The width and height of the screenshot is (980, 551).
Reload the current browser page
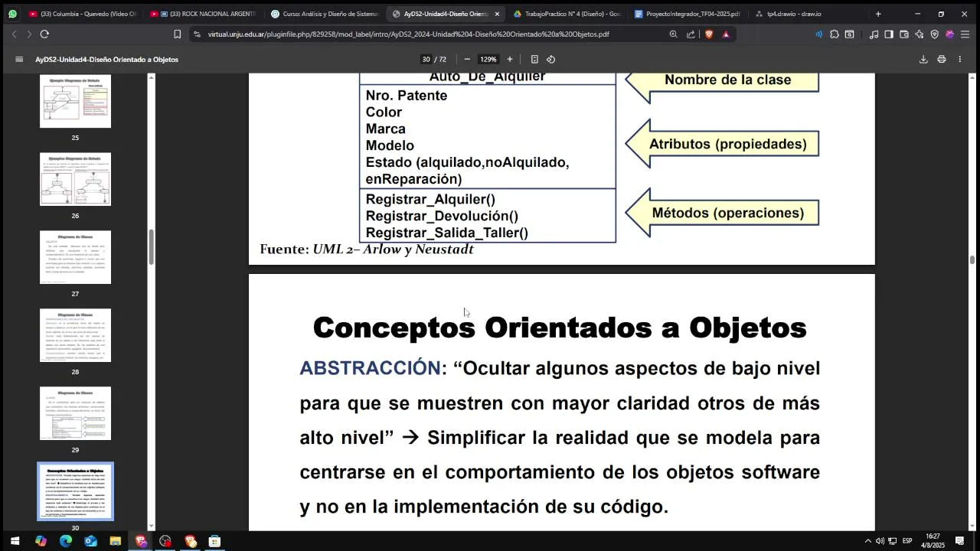[x=44, y=34]
